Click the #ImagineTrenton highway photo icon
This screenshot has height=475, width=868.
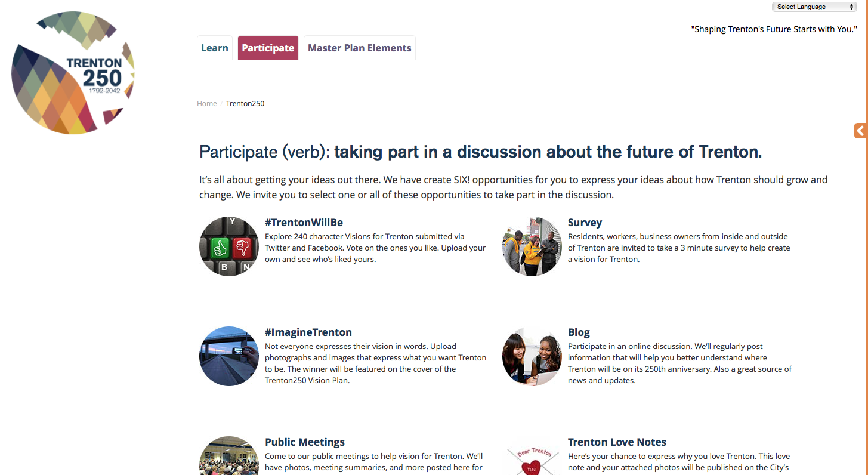click(229, 356)
